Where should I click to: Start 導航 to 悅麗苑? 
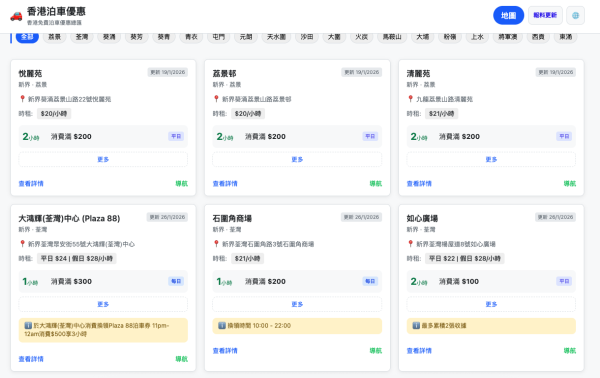(181, 184)
